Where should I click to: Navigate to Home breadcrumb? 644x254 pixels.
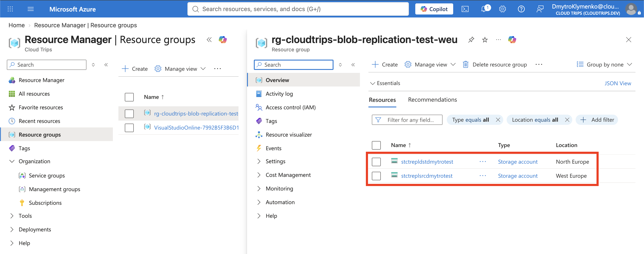tap(16, 25)
